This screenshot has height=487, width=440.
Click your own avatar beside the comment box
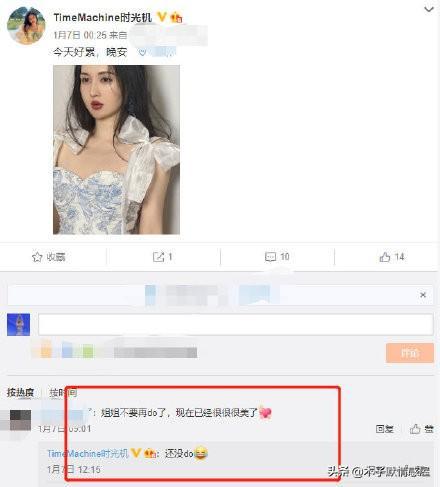(x=19, y=324)
